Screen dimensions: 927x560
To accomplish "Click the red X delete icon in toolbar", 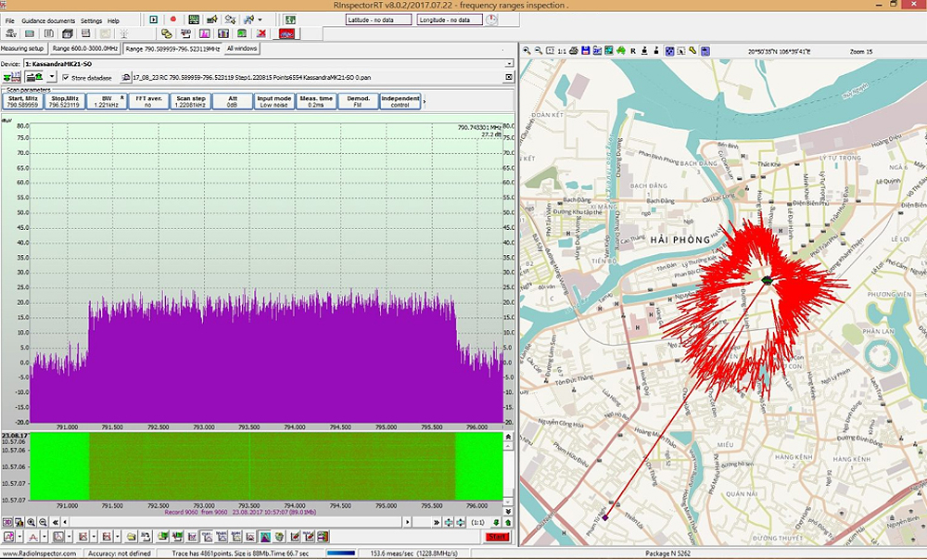I will tap(260, 34).
